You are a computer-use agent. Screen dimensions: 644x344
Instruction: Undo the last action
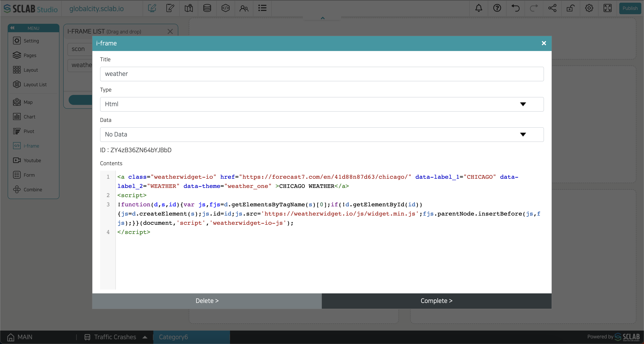(516, 8)
